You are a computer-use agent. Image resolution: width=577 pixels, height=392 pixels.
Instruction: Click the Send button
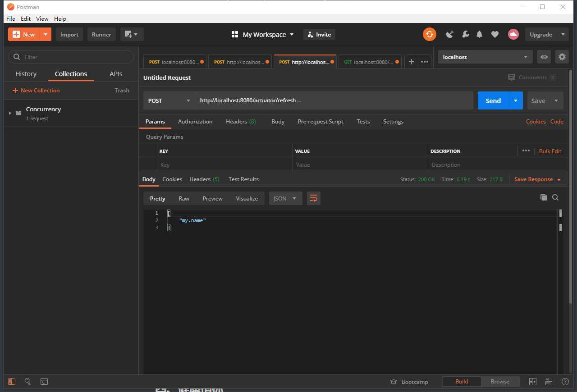[x=493, y=100]
